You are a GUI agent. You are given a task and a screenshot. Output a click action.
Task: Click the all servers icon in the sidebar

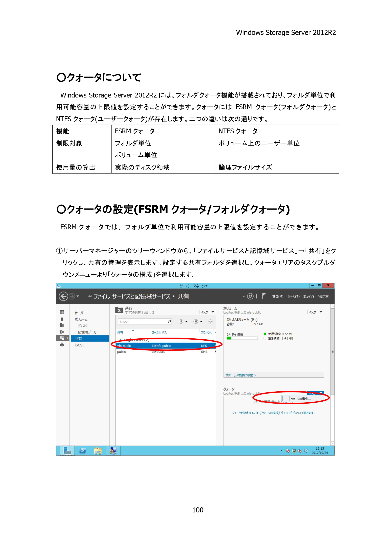(x=62, y=325)
